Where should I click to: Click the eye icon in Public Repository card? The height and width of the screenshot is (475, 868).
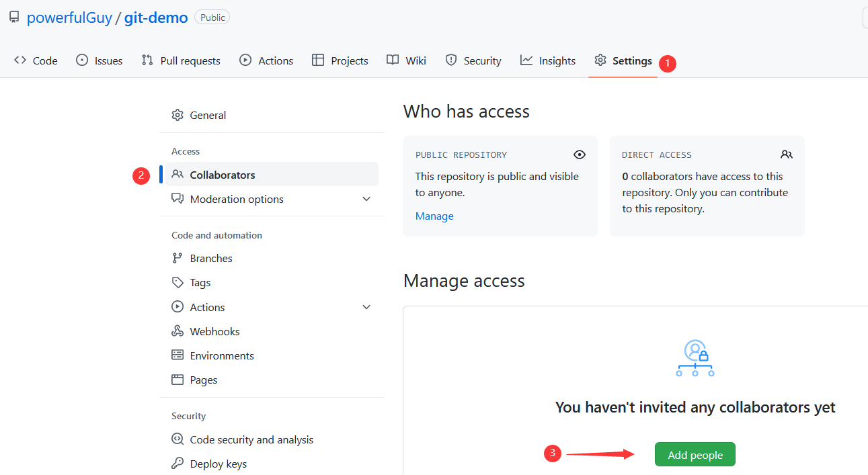(580, 155)
